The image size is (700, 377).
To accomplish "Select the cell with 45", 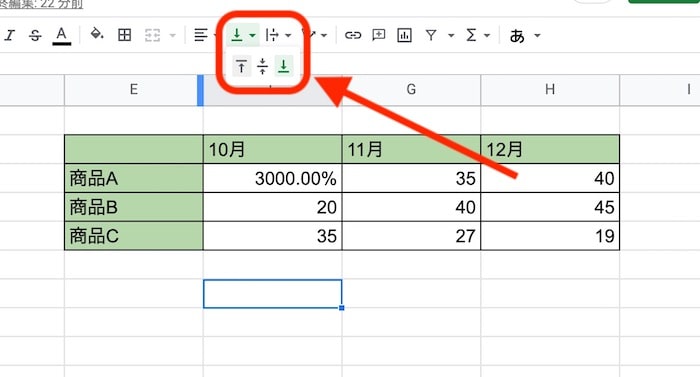I will [x=550, y=207].
